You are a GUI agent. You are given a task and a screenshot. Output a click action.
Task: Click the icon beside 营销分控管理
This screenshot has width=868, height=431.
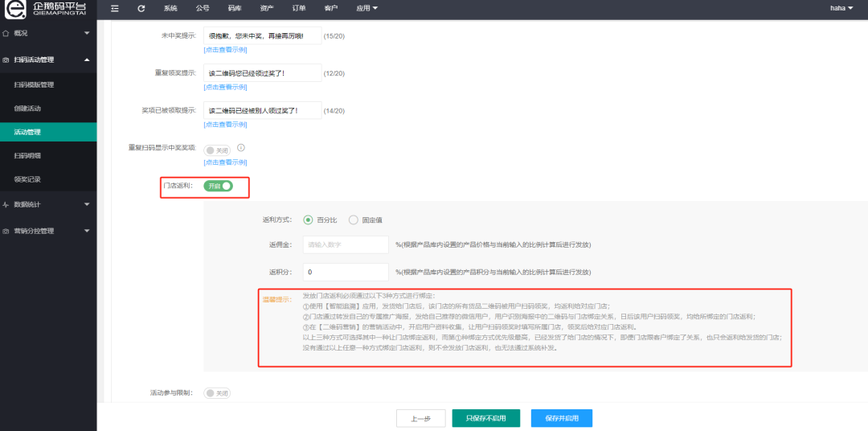coord(6,231)
